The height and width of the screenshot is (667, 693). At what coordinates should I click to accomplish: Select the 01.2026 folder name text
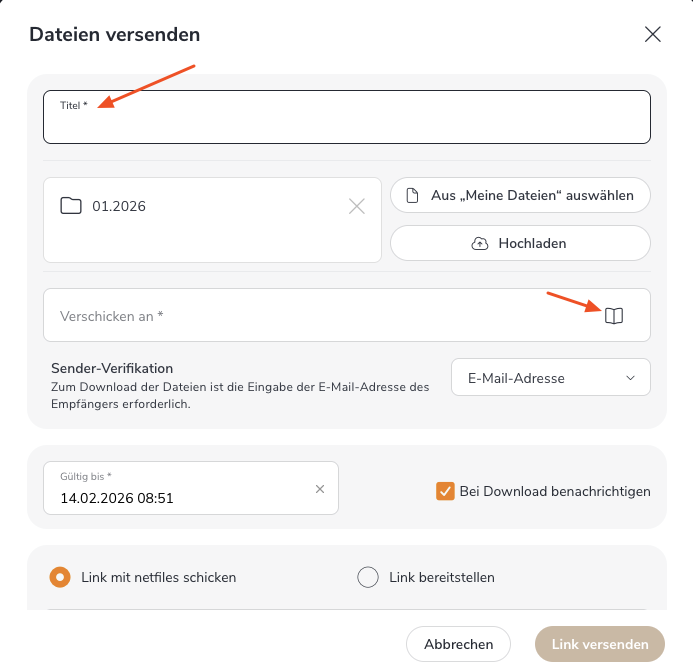point(119,206)
